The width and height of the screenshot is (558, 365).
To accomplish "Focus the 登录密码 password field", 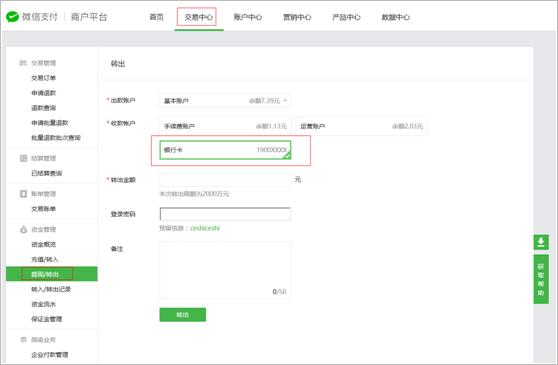I will (225, 214).
